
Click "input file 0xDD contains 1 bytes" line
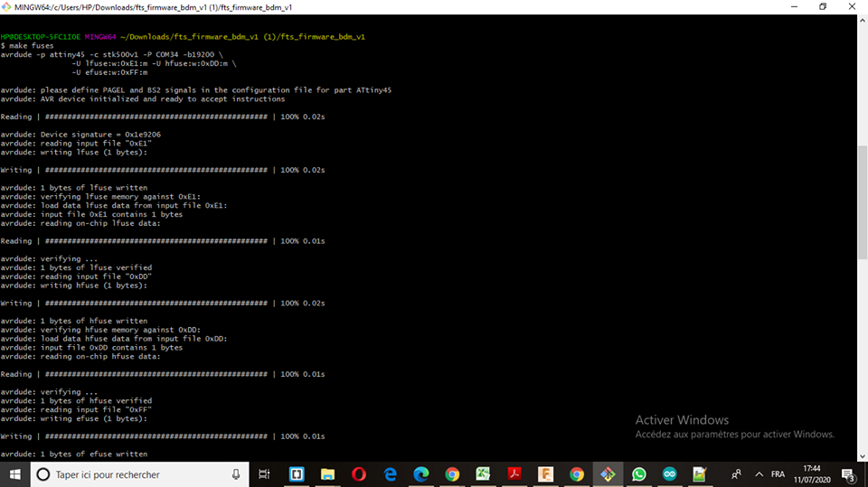[x=91, y=348]
